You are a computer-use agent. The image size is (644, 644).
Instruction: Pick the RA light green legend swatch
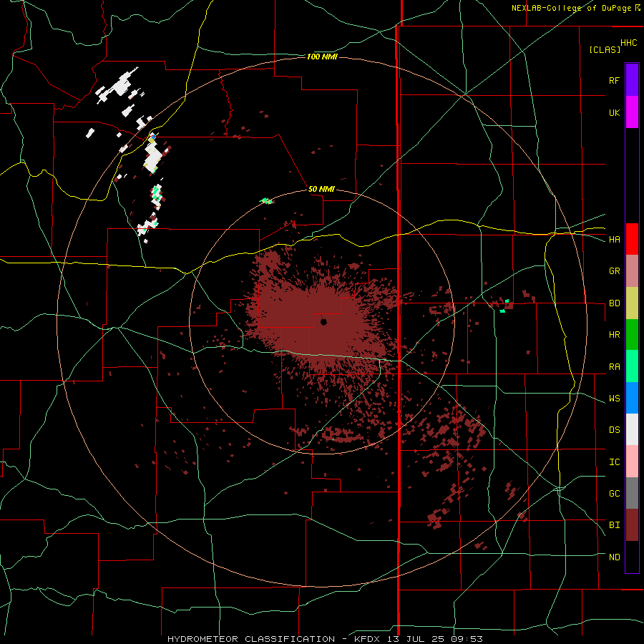(632, 366)
